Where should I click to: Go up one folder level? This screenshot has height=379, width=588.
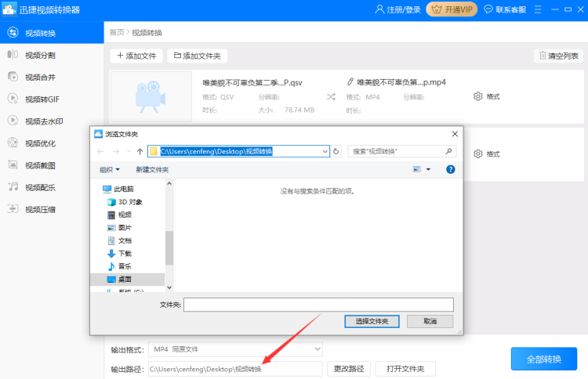tap(140, 151)
